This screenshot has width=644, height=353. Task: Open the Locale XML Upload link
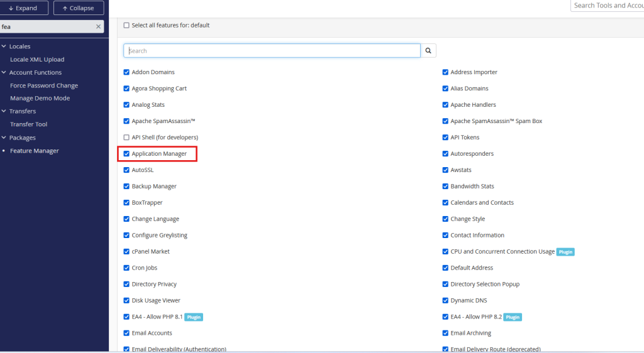37,60
